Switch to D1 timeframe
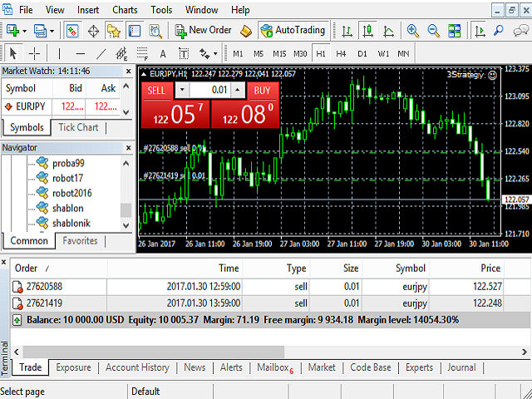The image size is (532, 399). pyautogui.click(x=362, y=53)
